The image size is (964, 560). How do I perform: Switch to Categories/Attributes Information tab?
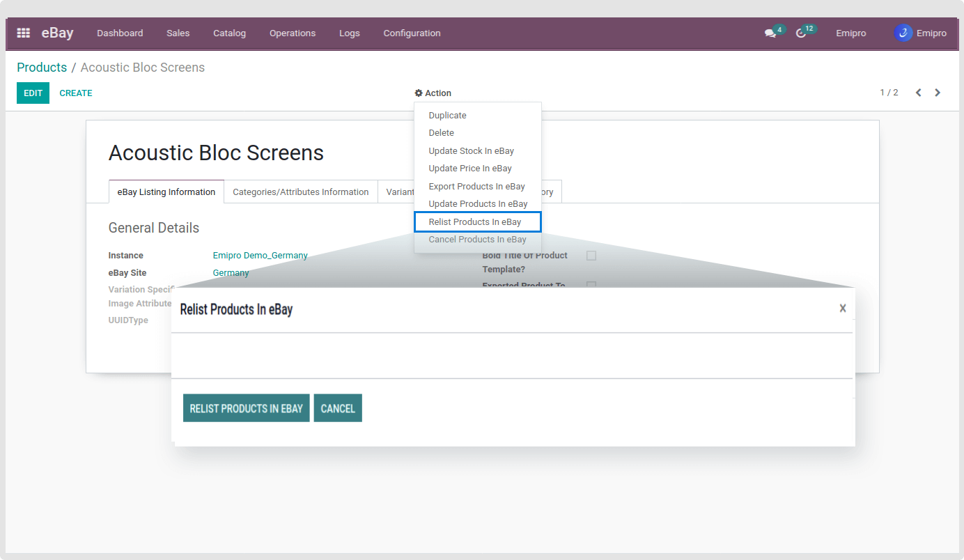coord(300,192)
